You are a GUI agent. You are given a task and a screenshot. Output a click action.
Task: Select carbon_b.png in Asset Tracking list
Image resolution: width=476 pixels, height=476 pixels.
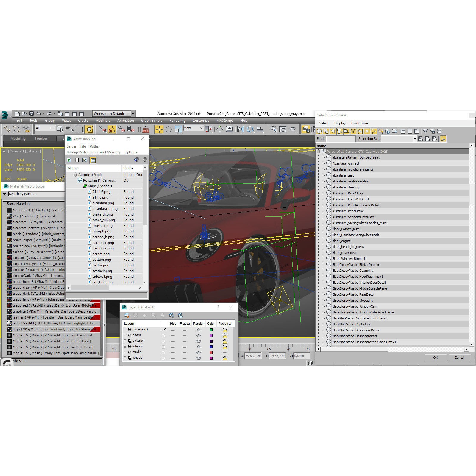[x=103, y=237]
